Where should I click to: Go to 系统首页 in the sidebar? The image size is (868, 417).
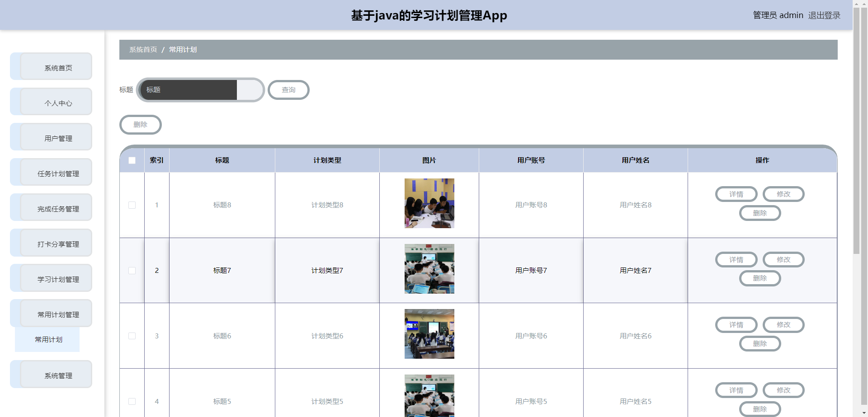[58, 68]
